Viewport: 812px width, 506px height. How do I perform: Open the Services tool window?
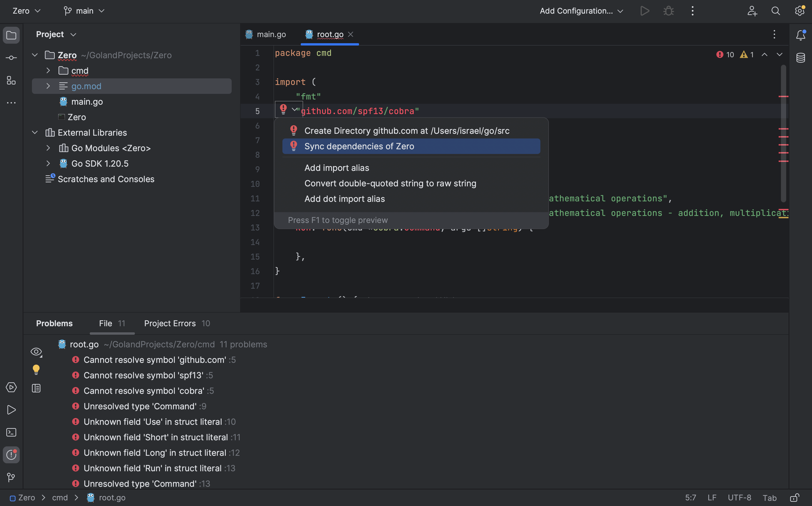[x=11, y=387]
